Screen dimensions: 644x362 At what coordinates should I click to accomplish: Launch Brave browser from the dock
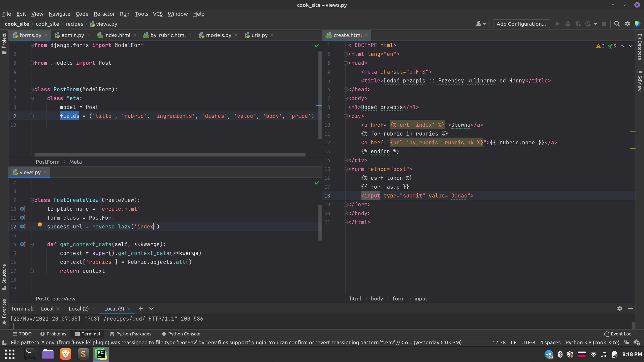coord(65,354)
